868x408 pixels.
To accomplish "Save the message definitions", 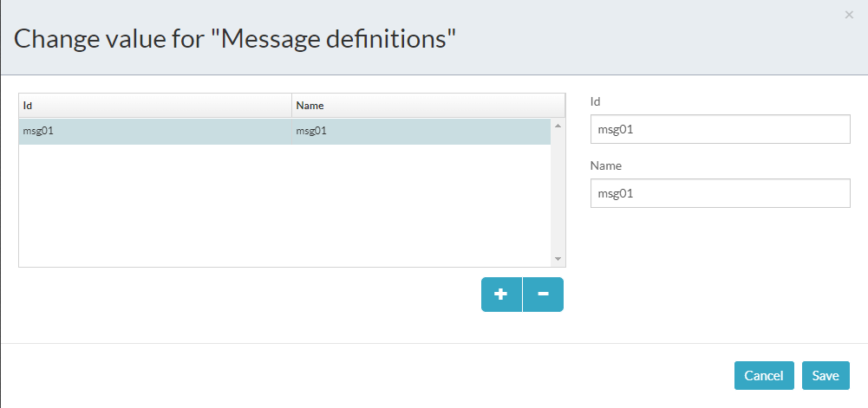I will (x=826, y=375).
